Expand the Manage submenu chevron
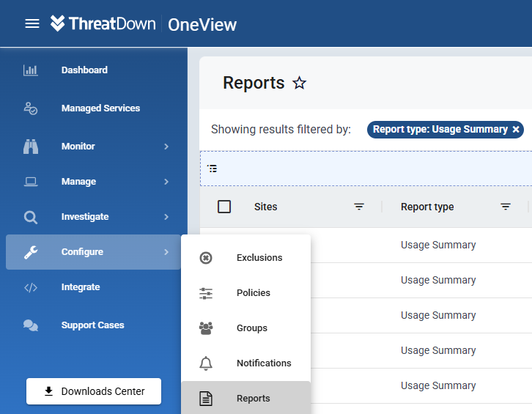532x414 pixels. tap(166, 182)
